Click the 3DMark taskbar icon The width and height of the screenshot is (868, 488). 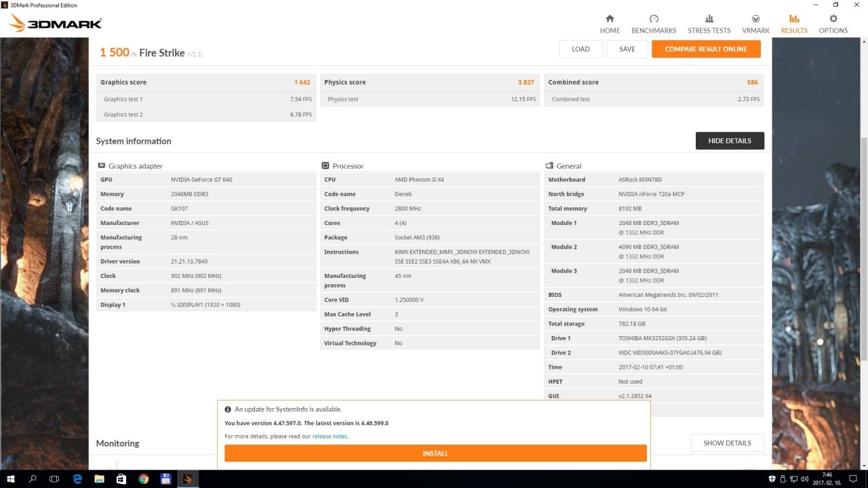188,479
